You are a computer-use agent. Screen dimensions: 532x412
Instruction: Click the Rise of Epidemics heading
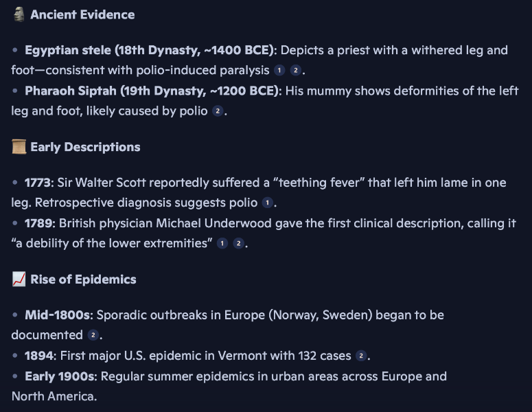(83, 279)
